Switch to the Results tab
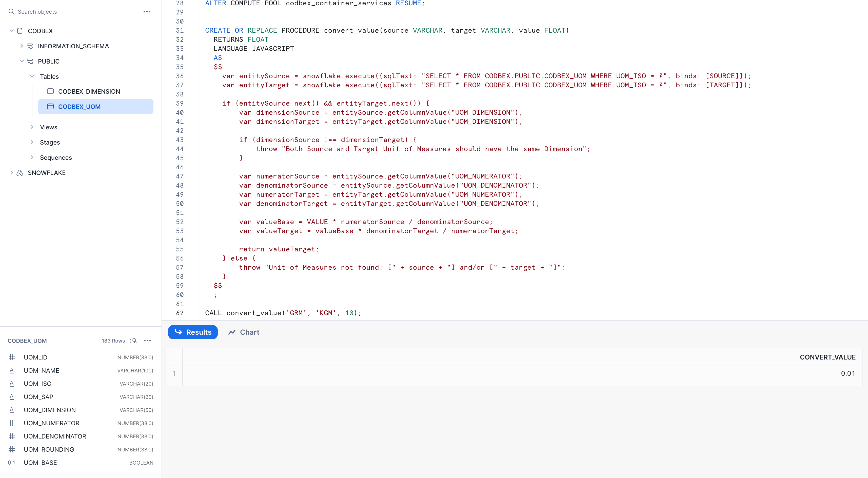Image resolution: width=868 pixels, height=478 pixels. click(193, 332)
